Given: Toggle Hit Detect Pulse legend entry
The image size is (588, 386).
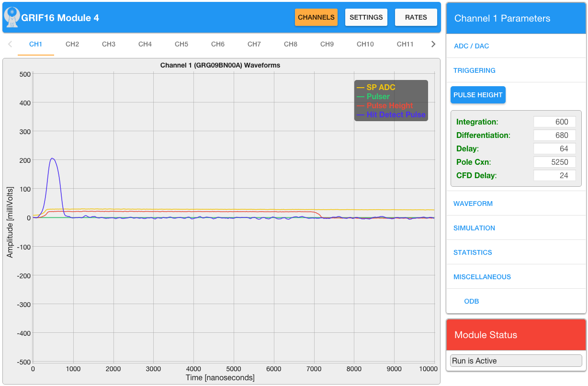Looking at the screenshot, I should (x=396, y=115).
